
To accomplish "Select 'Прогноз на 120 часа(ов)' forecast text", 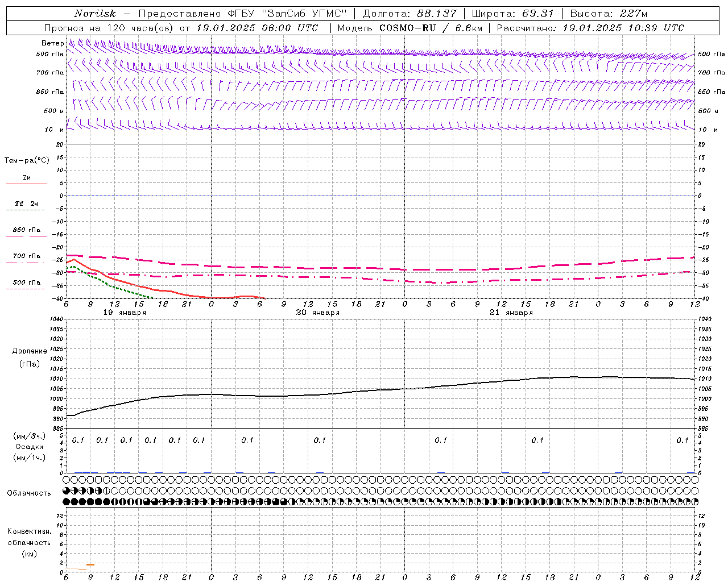I will pyautogui.click(x=110, y=28).
